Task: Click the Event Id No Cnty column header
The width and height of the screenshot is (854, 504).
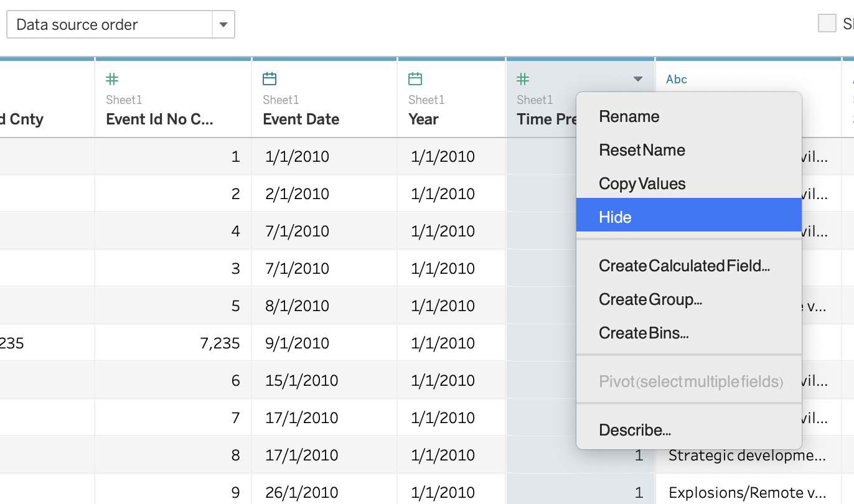Action: pyautogui.click(x=159, y=119)
